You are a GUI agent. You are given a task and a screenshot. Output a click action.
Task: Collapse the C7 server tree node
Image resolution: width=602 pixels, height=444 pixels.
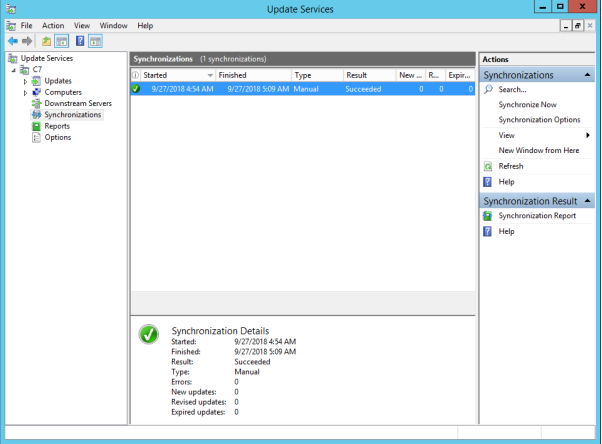(14, 70)
